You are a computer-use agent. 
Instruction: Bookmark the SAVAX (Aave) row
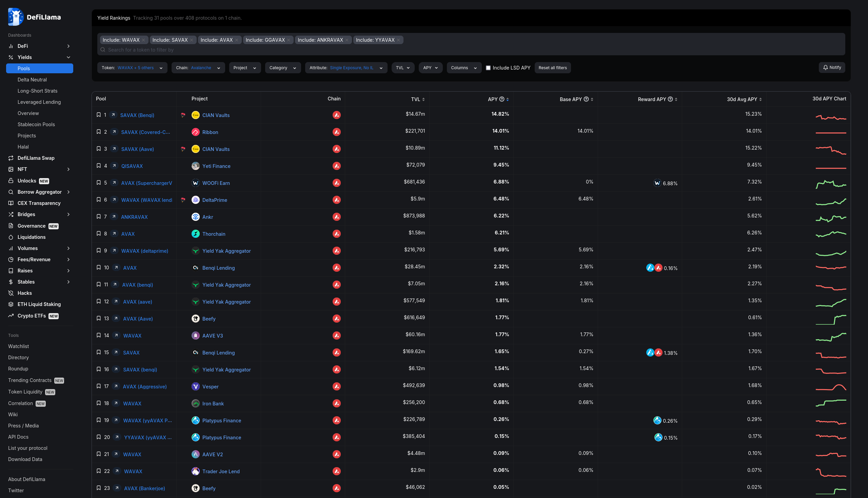[x=98, y=149]
